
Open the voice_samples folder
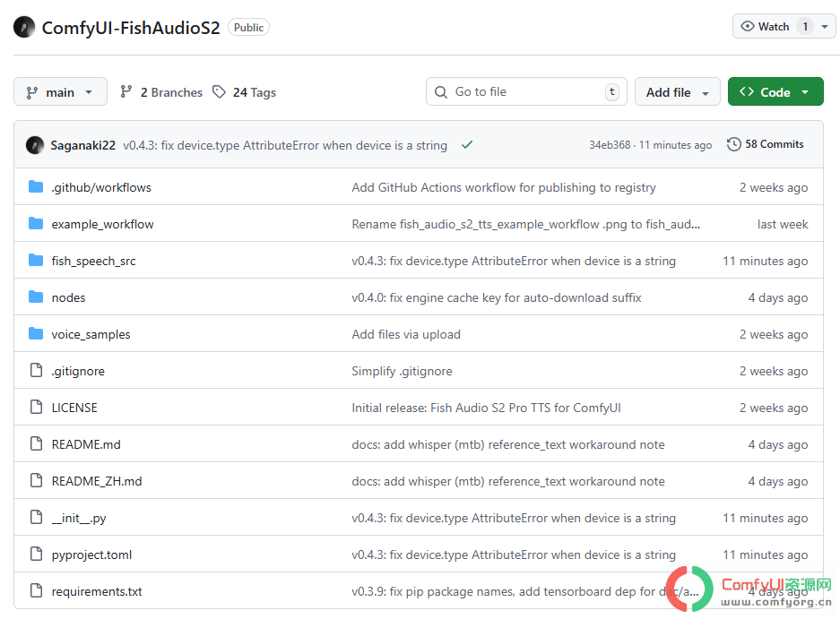tap(91, 335)
